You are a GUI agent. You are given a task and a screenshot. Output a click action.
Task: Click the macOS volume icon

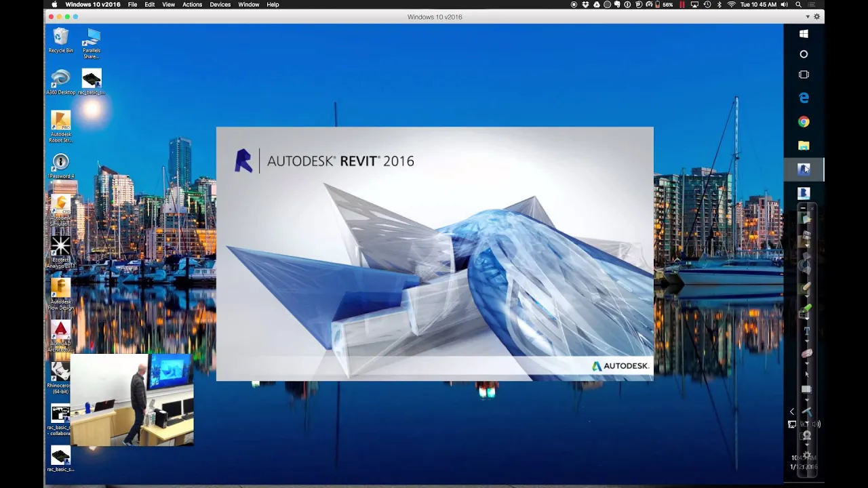pyautogui.click(x=785, y=4)
